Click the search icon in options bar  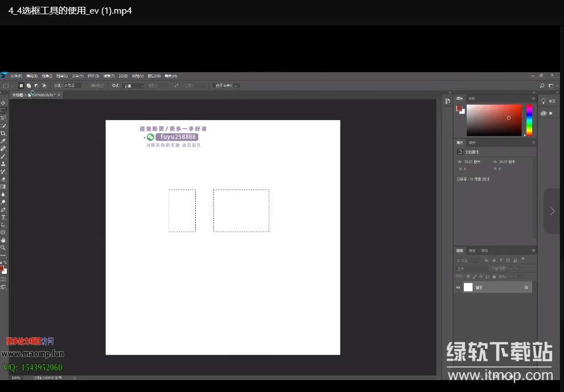tap(542, 85)
